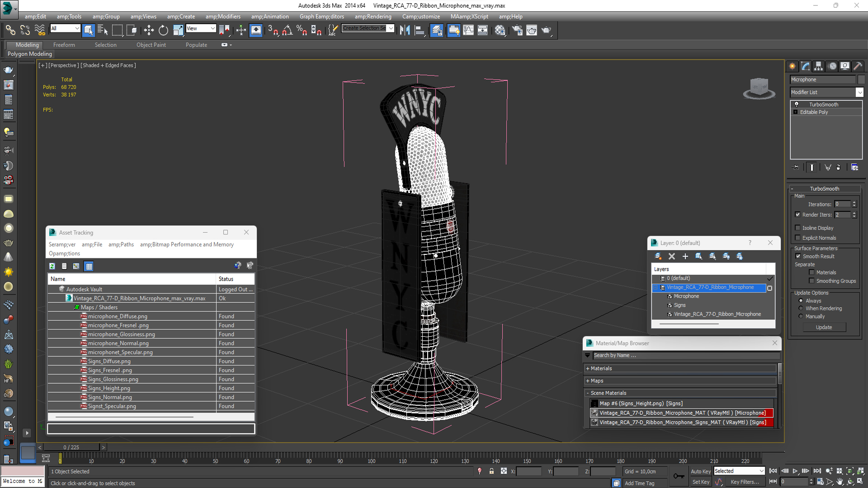Open the Modifiers menu
Screen dimensions: 868x488
tap(223, 17)
